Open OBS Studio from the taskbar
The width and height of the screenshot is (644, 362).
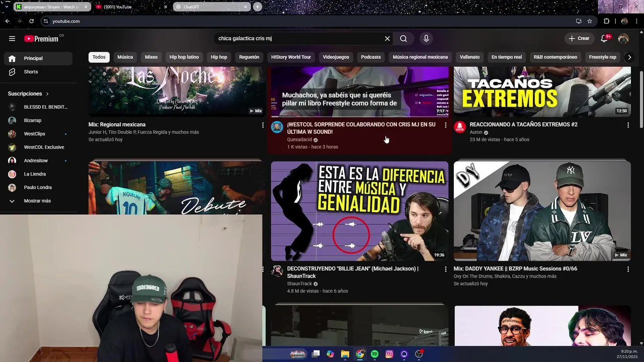[x=419, y=354]
